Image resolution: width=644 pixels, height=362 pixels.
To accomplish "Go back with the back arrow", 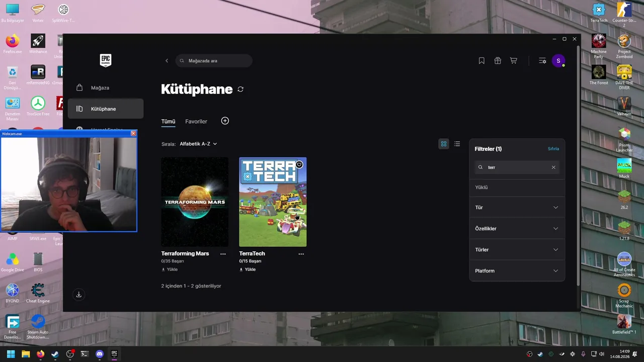I will click(x=167, y=61).
